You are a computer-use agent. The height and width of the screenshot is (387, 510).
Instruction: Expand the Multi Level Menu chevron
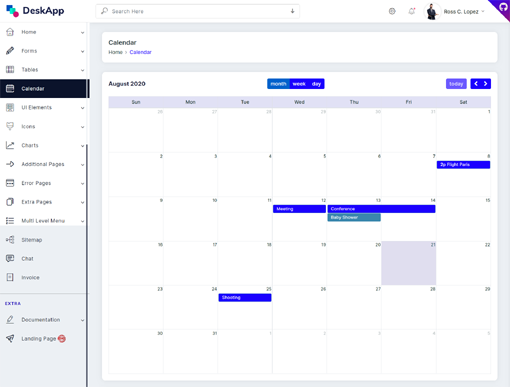click(82, 221)
